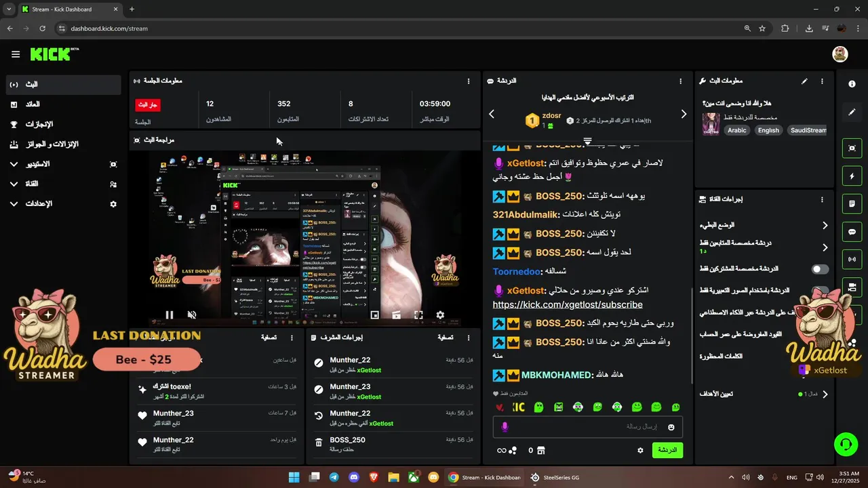Open chat settings with the gear icon
Viewport: 868px width, 488px height.
click(640, 450)
